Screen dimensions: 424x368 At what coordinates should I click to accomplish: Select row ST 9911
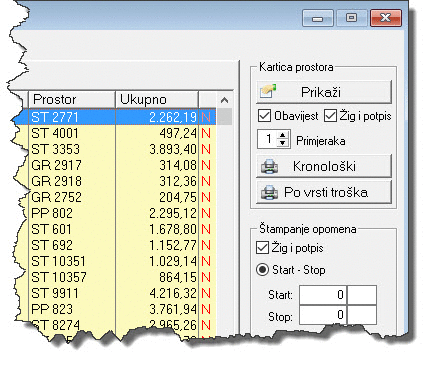(122, 293)
